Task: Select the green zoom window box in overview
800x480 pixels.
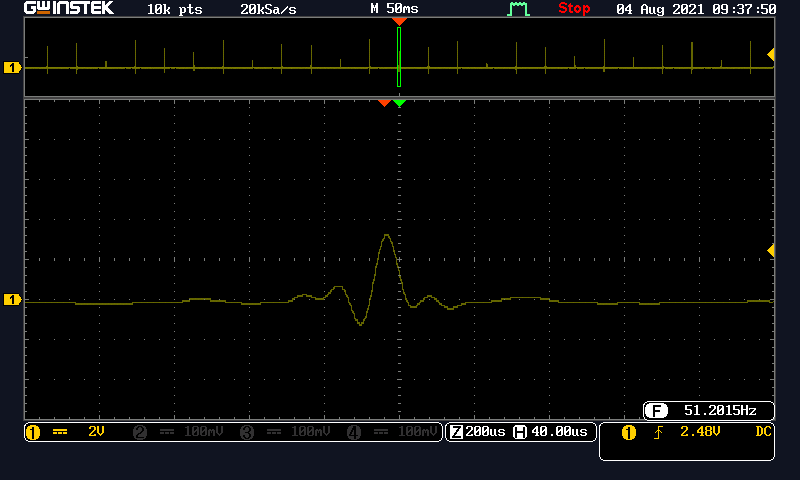Action: [x=399, y=57]
